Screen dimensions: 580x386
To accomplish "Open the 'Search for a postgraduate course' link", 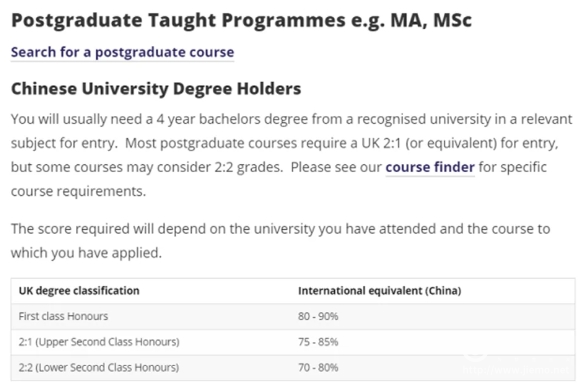I will click(x=122, y=52).
